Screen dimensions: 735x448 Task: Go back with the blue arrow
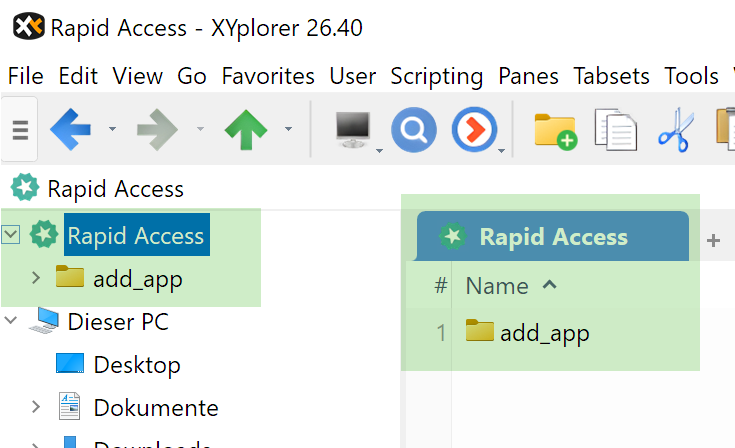click(70, 129)
